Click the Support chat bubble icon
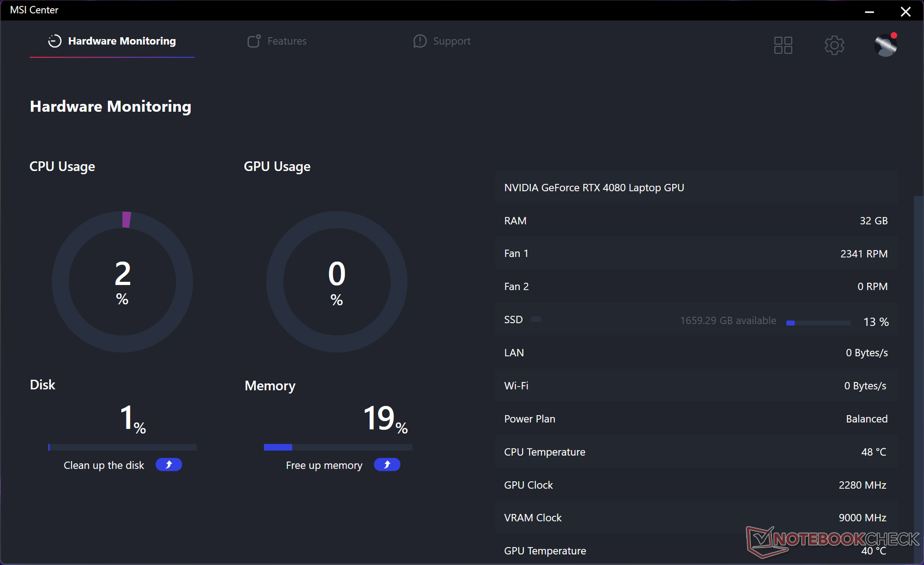Screen dimensions: 924x565 tap(420, 41)
